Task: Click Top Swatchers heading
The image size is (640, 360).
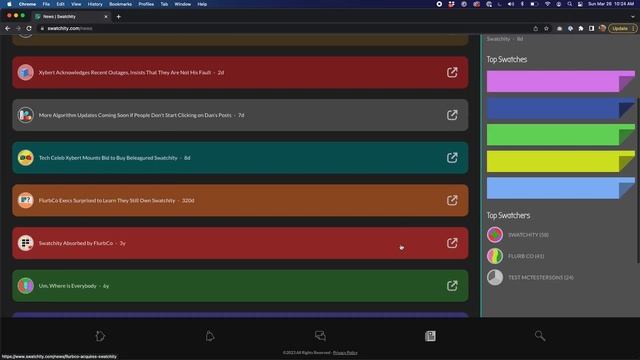Action: 508,215
